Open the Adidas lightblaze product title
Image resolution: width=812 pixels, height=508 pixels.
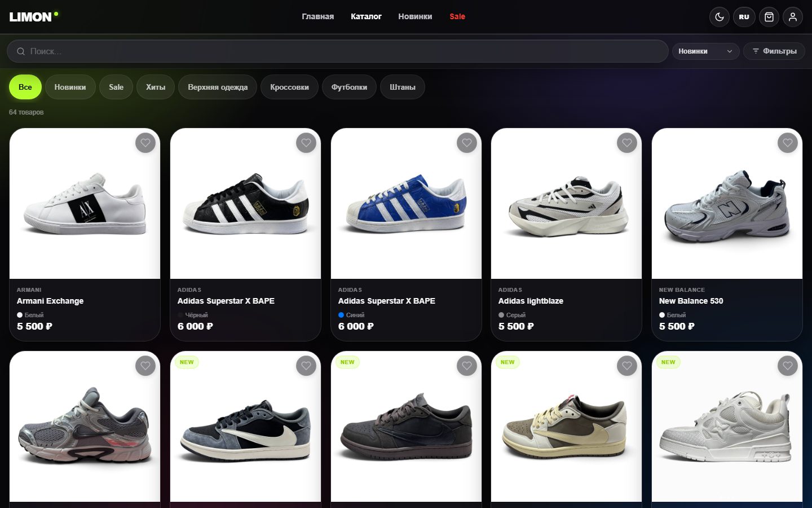[531, 301]
